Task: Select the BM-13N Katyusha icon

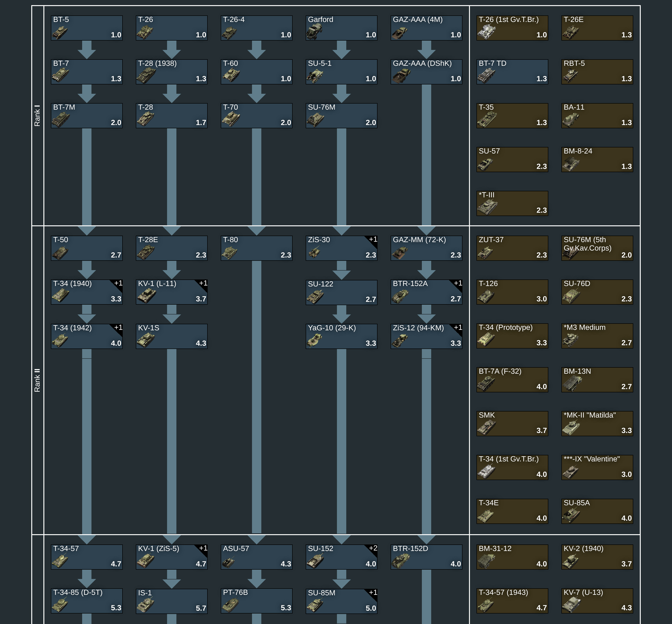Action: [x=572, y=384]
